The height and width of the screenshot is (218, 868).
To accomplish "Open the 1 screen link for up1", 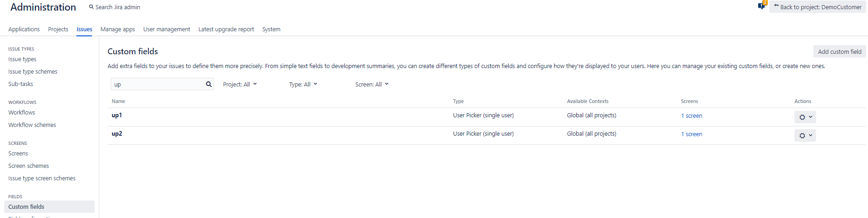I will (692, 115).
